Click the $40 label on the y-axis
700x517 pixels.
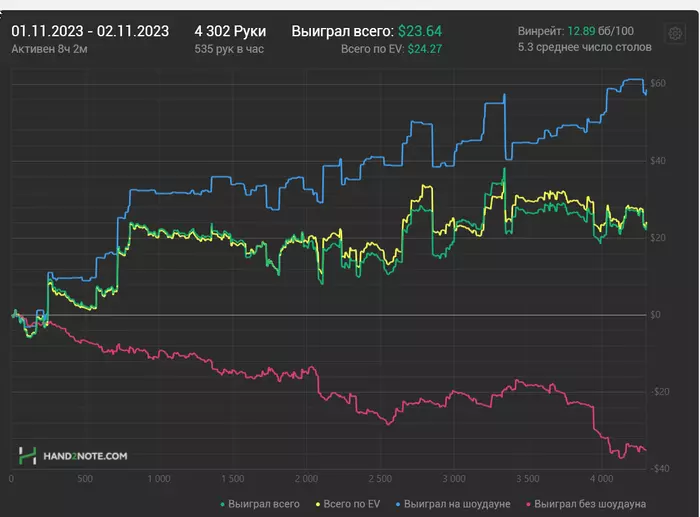tap(658, 160)
